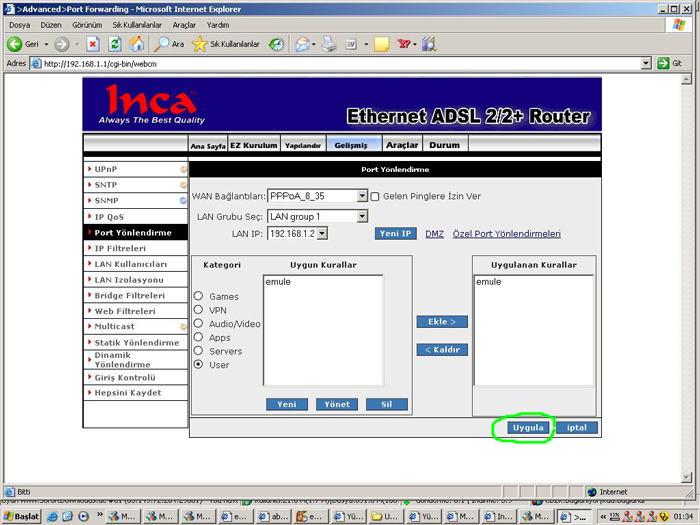This screenshot has height=525, width=700.
Task: Open the Research binoculars icon
Action: click(429, 44)
